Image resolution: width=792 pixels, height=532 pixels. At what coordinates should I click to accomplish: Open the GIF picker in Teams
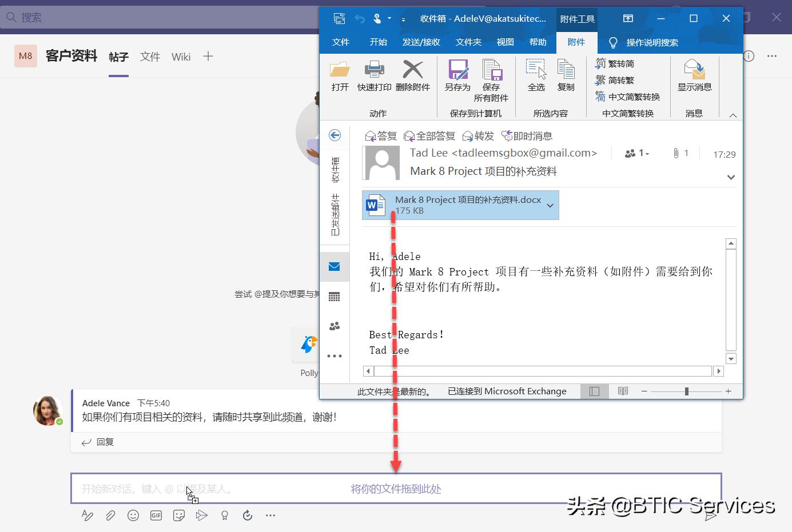(x=156, y=515)
